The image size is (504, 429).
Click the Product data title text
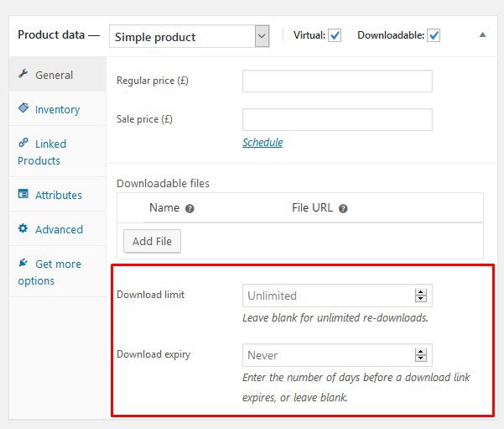click(51, 34)
